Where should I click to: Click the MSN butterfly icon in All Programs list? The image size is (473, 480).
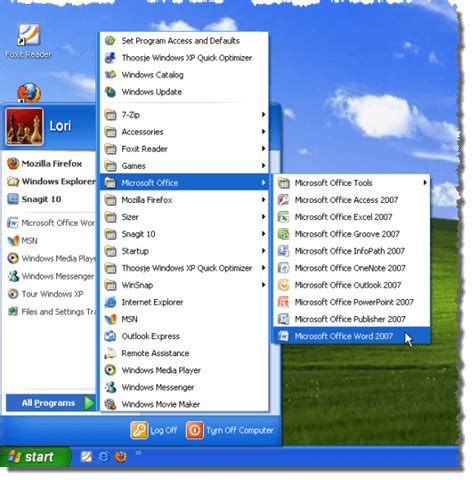[x=110, y=319]
